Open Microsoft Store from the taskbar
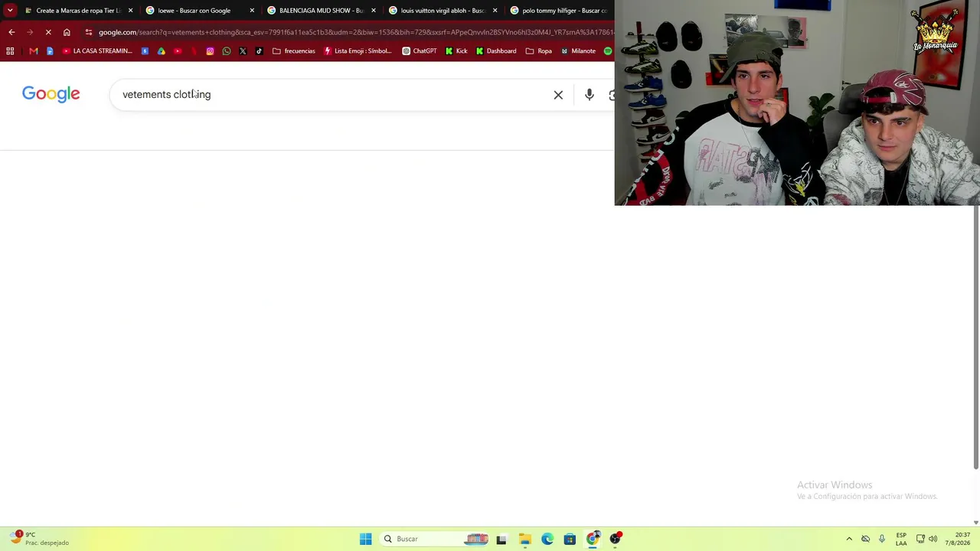 (570, 540)
